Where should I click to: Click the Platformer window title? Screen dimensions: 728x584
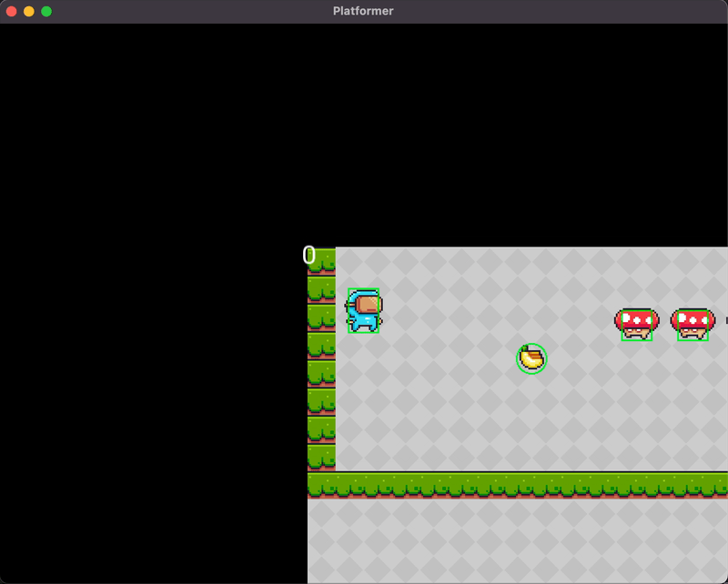[x=363, y=11]
